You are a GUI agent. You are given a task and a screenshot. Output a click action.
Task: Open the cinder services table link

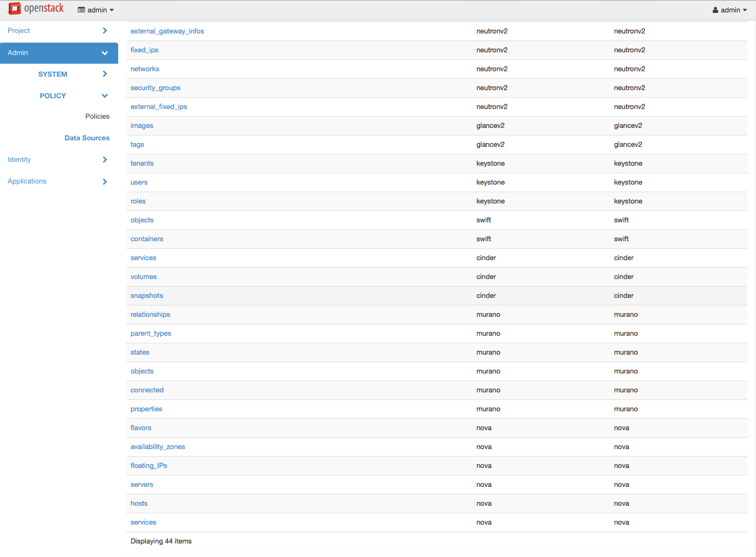click(143, 258)
